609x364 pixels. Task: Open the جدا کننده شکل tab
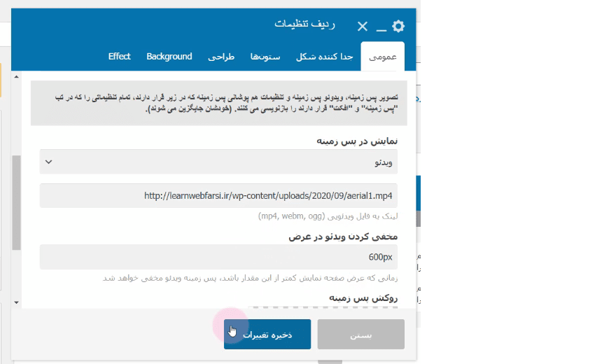325,57
